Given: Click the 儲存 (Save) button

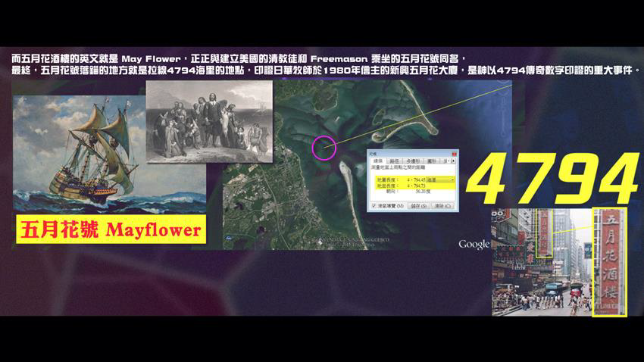Looking at the screenshot, I should pos(418,206).
